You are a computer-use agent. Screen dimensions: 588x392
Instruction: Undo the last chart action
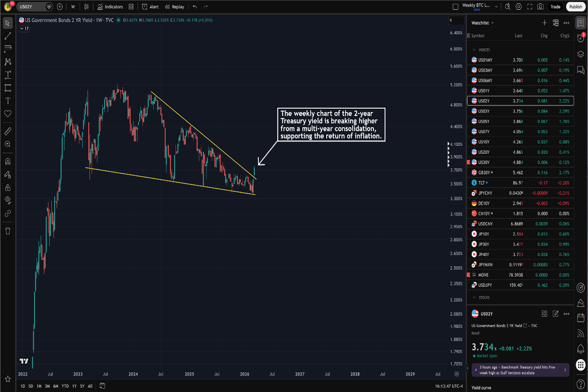coord(194,7)
